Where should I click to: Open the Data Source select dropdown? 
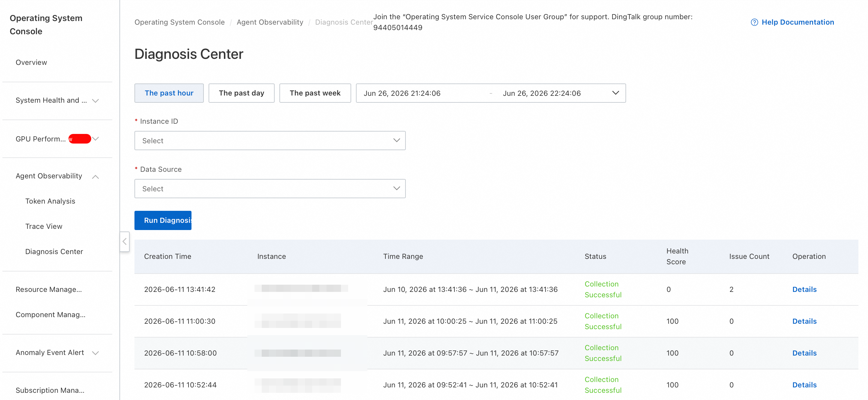pos(270,189)
